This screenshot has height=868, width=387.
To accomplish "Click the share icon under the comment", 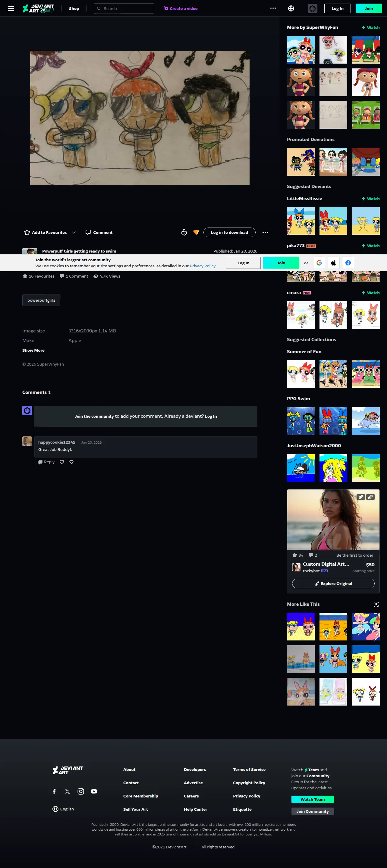I will [71, 462].
